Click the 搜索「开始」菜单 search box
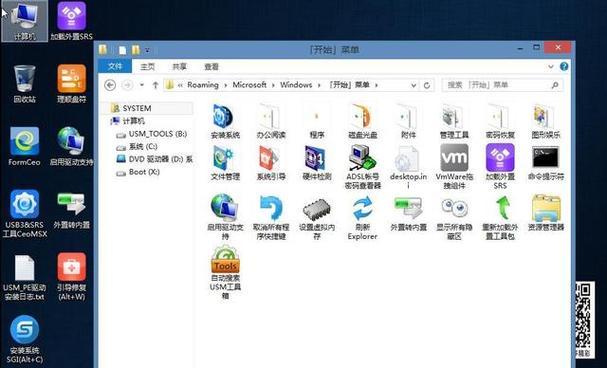 point(502,85)
